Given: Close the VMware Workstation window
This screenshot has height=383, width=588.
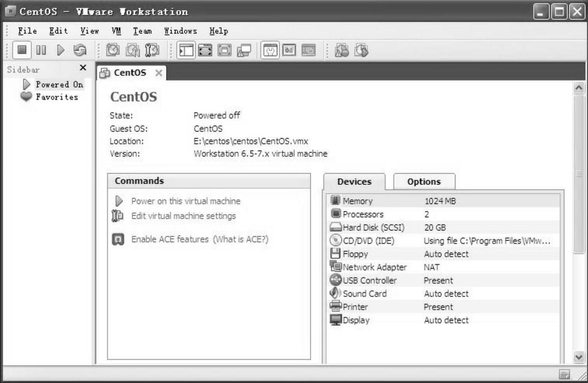Looking at the screenshot, I should (x=577, y=12).
